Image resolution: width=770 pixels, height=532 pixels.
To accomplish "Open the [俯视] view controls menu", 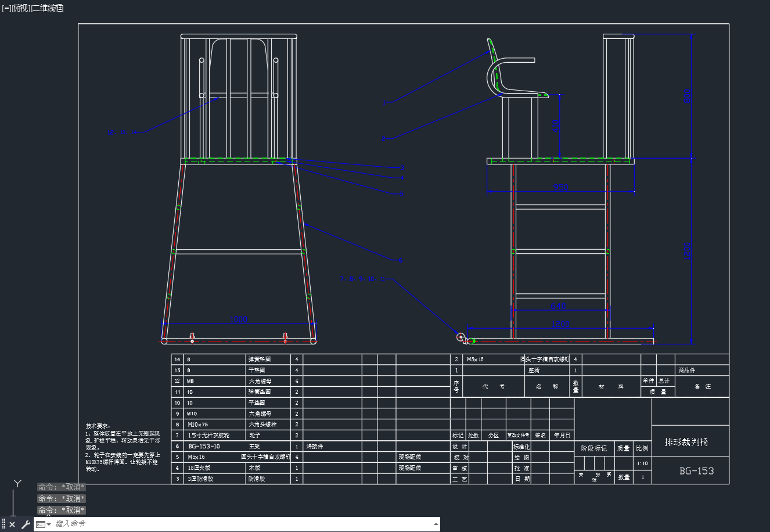I will tap(21, 8).
